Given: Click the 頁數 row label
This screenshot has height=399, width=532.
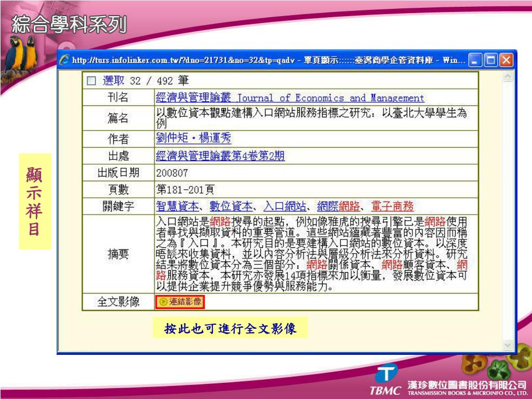Looking at the screenshot, I should point(118,189).
